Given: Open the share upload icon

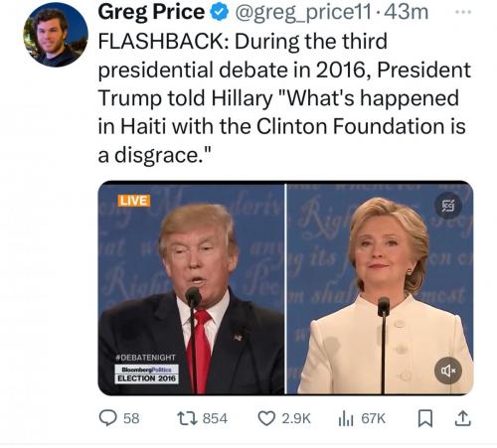Looking at the screenshot, I should click(462, 418).
